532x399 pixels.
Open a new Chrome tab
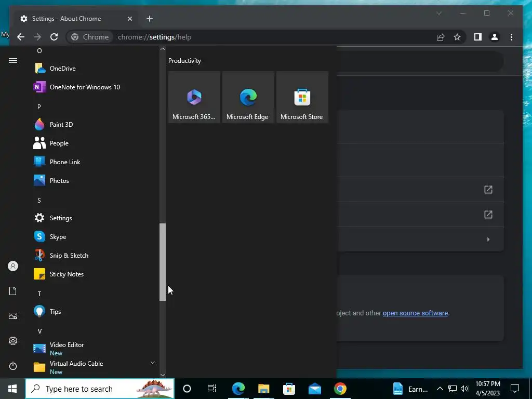(150, 19)
